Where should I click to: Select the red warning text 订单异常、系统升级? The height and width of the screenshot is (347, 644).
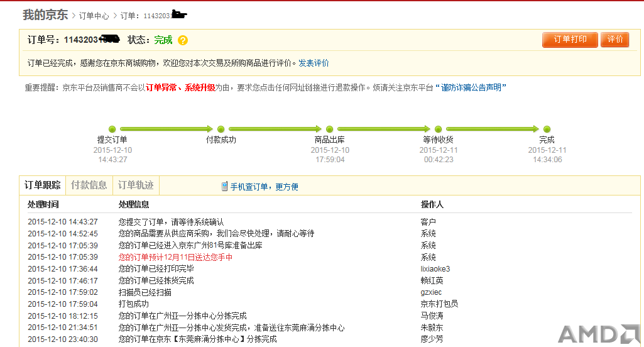[x=180, y=87]
